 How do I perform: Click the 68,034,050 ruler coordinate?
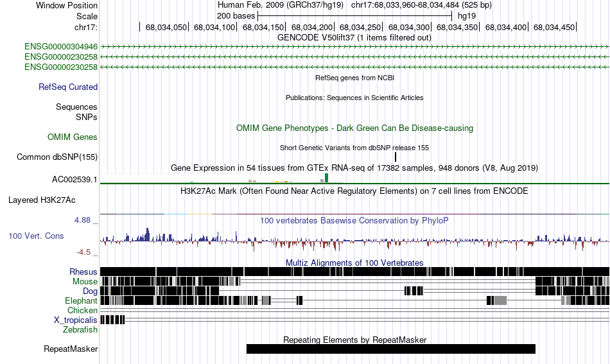[166, 27]
